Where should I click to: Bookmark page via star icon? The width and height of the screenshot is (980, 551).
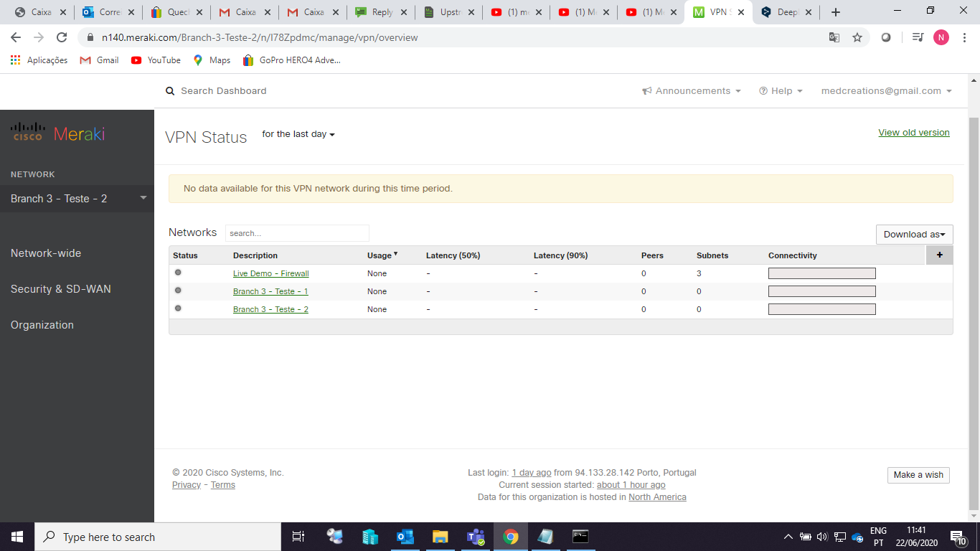click(857, 37)
